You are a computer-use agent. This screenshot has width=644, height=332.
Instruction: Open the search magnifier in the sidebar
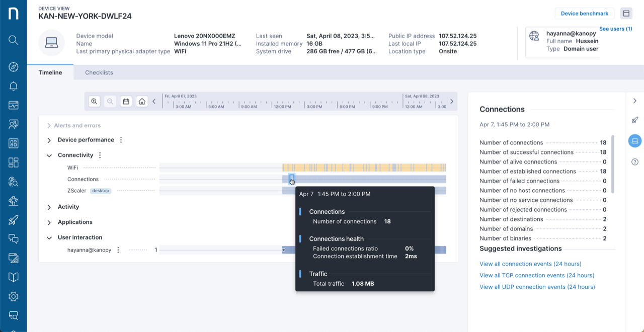pos(13,40)
